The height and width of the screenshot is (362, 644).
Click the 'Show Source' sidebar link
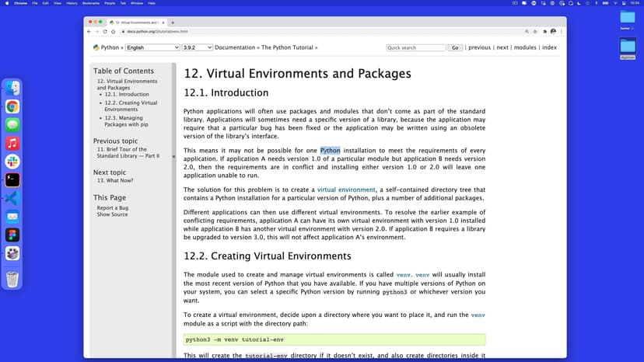point(112,214)
